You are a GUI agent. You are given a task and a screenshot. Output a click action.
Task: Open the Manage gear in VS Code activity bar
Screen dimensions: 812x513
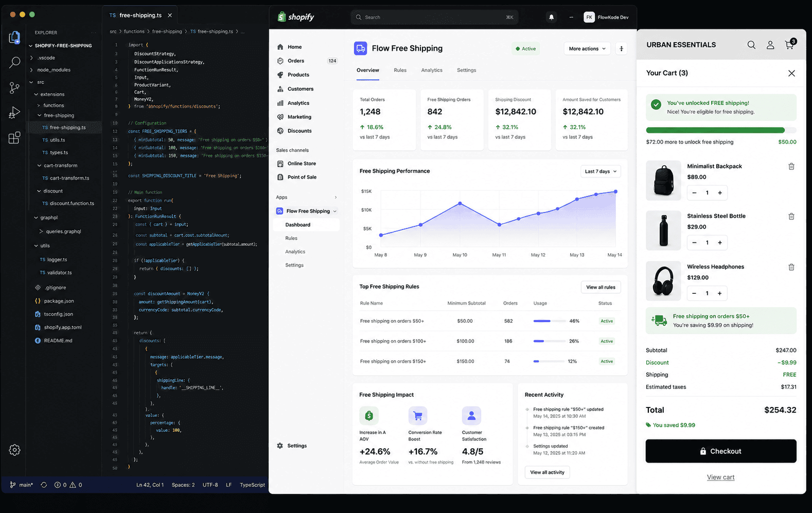14,450
